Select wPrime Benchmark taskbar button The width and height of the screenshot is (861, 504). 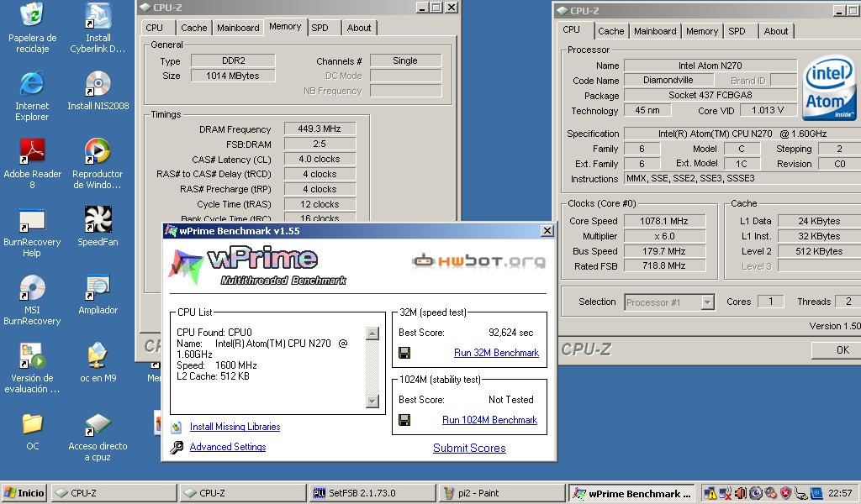point(631,493)
